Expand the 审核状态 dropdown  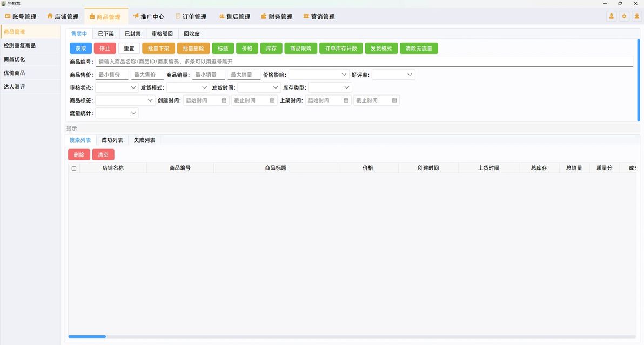pyautogui.click(x=117, y=87)
